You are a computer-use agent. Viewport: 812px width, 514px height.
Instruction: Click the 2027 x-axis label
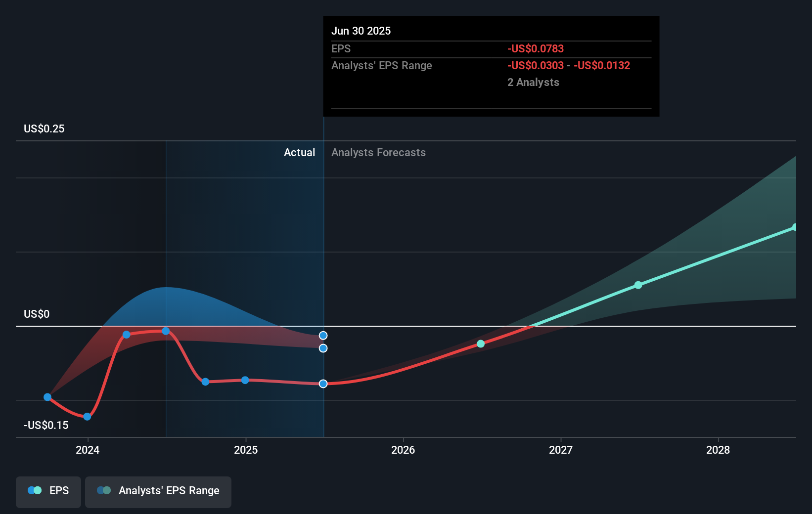pyautogui.click(x=561, y=450)
